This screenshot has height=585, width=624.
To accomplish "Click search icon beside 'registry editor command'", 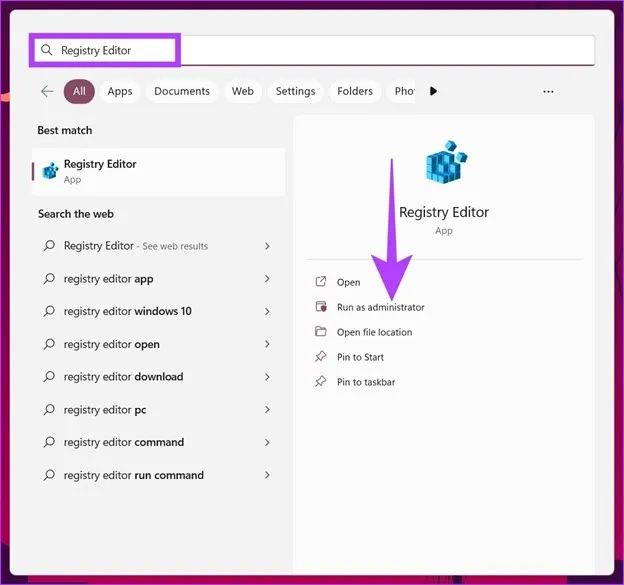I will (x=49, y=442).
